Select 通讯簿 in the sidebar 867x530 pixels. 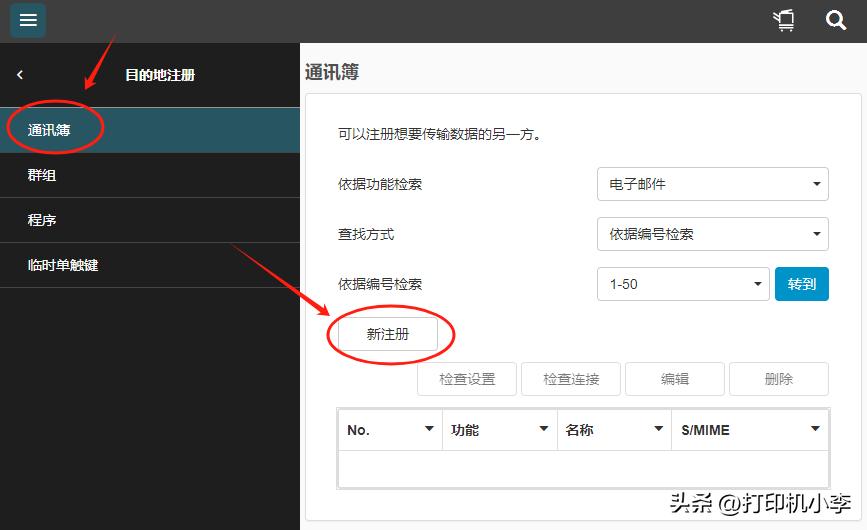[150, 130]
